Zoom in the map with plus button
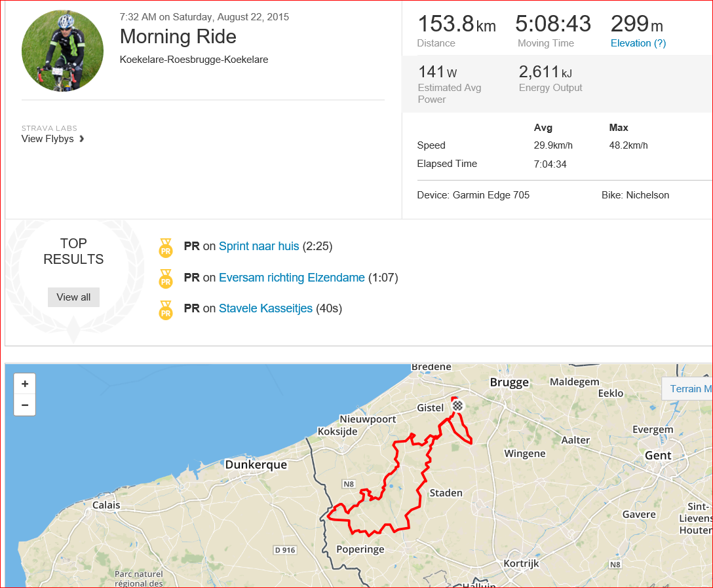 pos(25,384)
